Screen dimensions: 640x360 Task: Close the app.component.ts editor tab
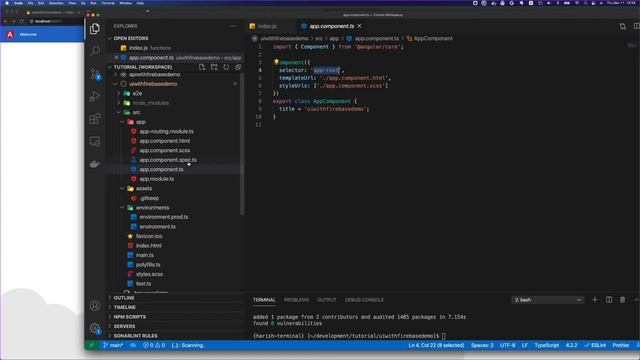pyautogui.click(x=359, y=26)
